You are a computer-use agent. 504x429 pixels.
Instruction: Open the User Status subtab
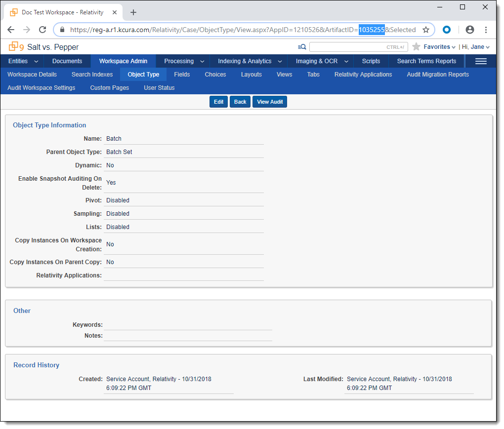(159, 88)
